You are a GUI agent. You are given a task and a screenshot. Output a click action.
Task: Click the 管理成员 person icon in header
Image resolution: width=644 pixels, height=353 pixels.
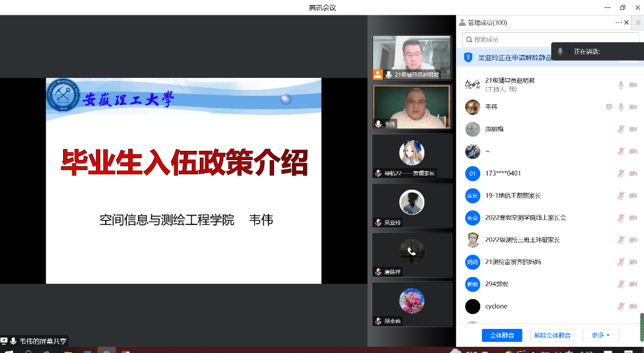coord(462,22)
